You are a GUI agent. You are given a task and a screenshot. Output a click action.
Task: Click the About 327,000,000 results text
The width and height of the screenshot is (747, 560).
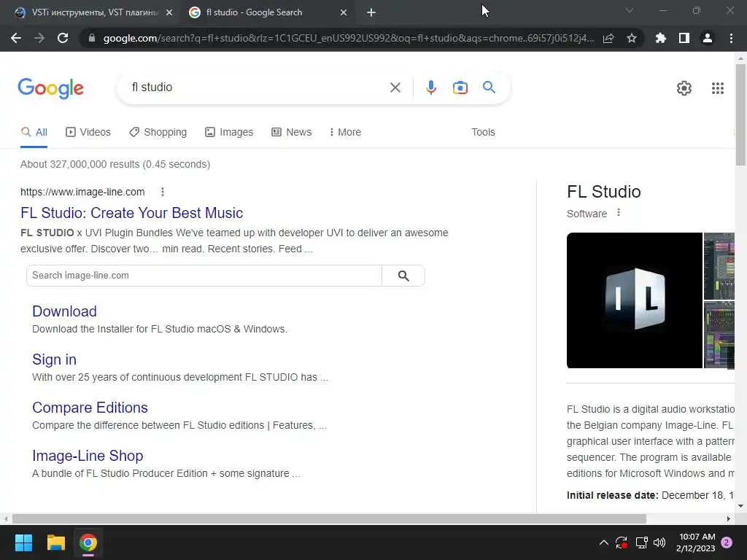(115, 164)
